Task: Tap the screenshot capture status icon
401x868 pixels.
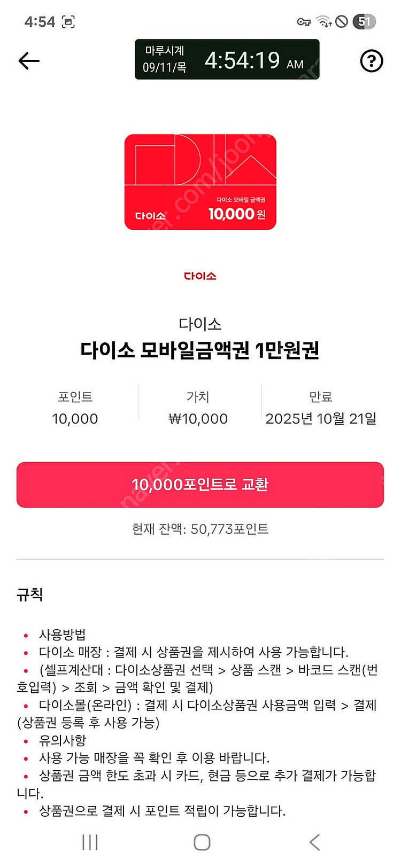Action: [x=68, y=22]
